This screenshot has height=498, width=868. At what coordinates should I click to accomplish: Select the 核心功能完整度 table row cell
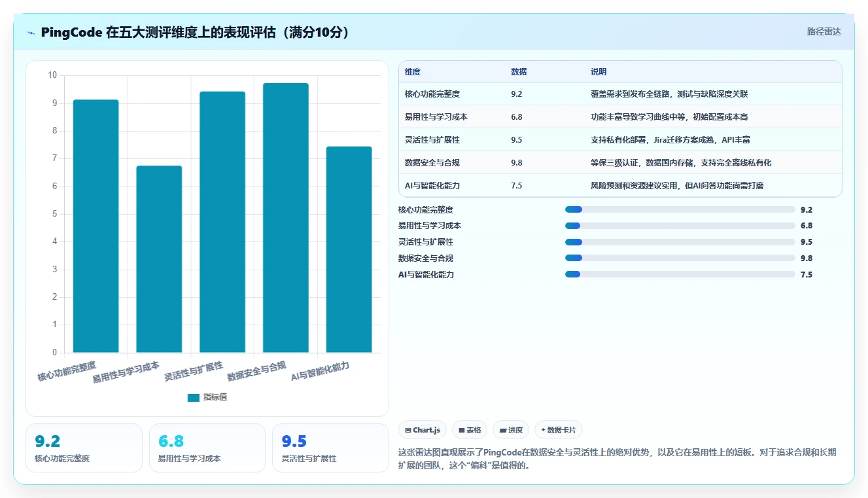tap(432, 94)
